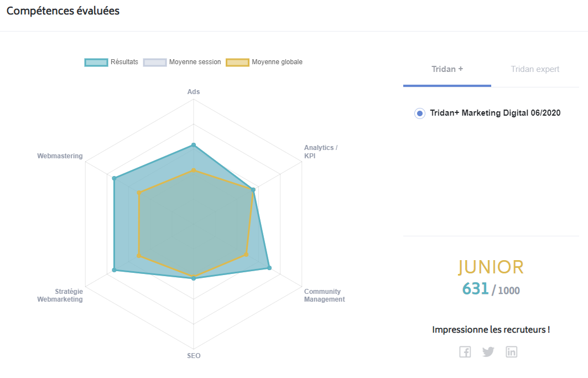Select the teal Résultats point on Stratégie Webmarketing axis
588x378 pixels.
(x=115, y=270)
